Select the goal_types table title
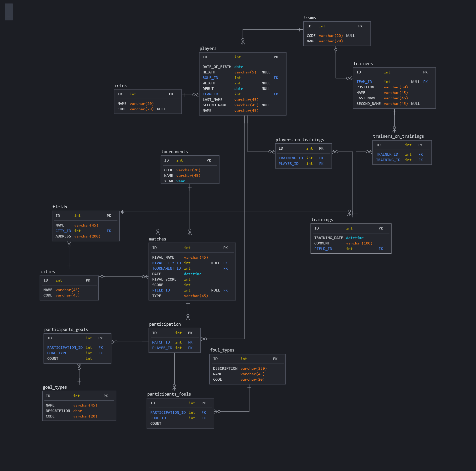The height and width of the screenshot is (471, 476). [x=55, y=387]
